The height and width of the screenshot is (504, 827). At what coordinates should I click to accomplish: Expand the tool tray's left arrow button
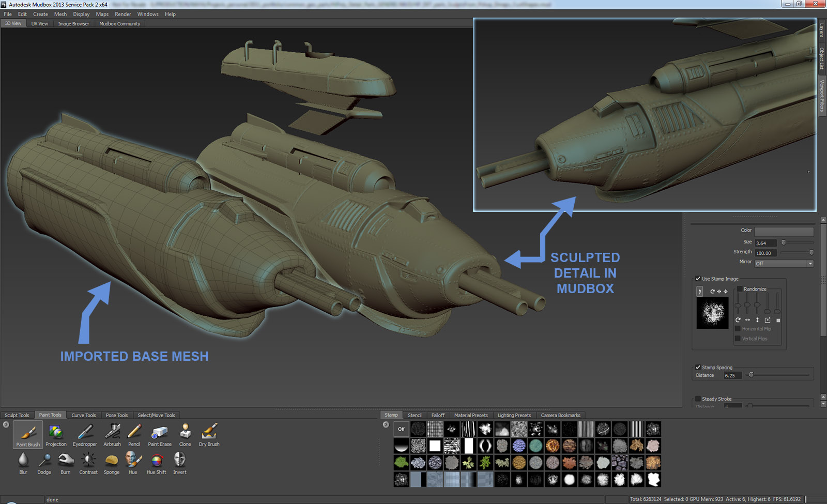pyautogui.click(x=6, y=424)
